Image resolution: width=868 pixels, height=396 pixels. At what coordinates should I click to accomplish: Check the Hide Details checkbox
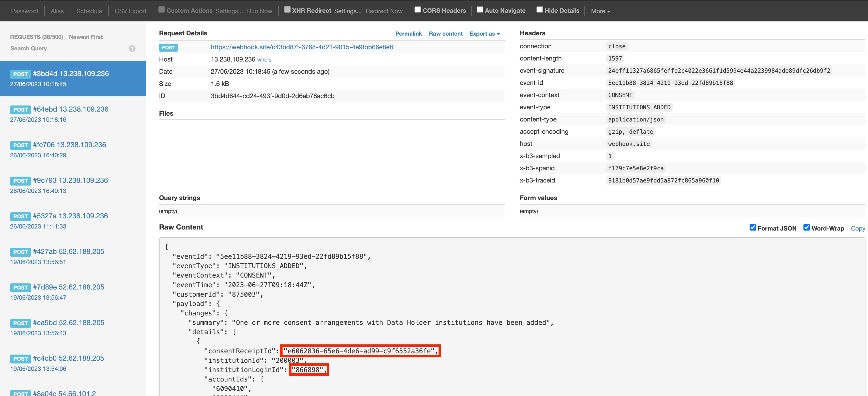pyautogui.click(x=539, y=9)
